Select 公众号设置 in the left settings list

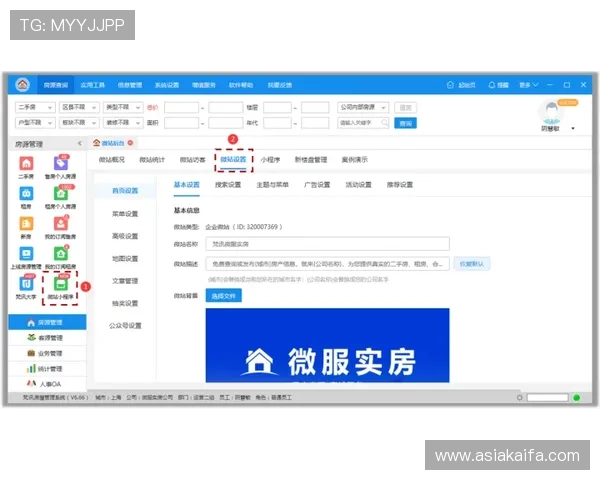125,326
